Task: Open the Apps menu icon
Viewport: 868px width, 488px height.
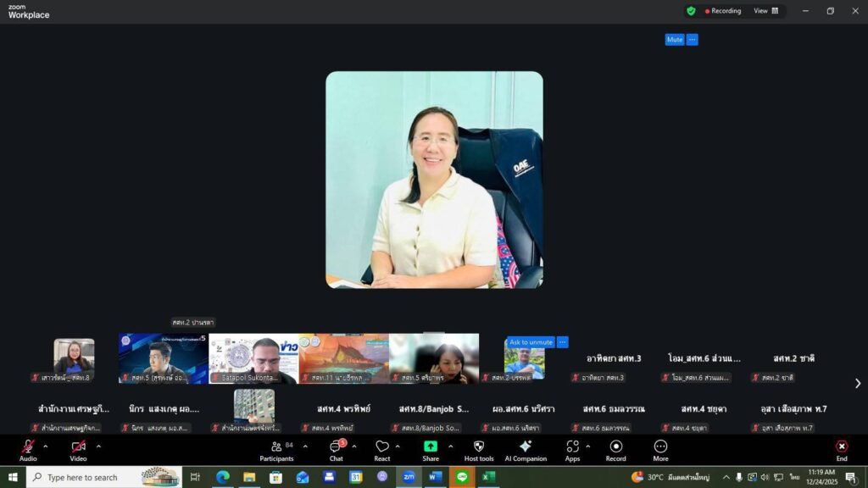Action: [x=572, y=447]
